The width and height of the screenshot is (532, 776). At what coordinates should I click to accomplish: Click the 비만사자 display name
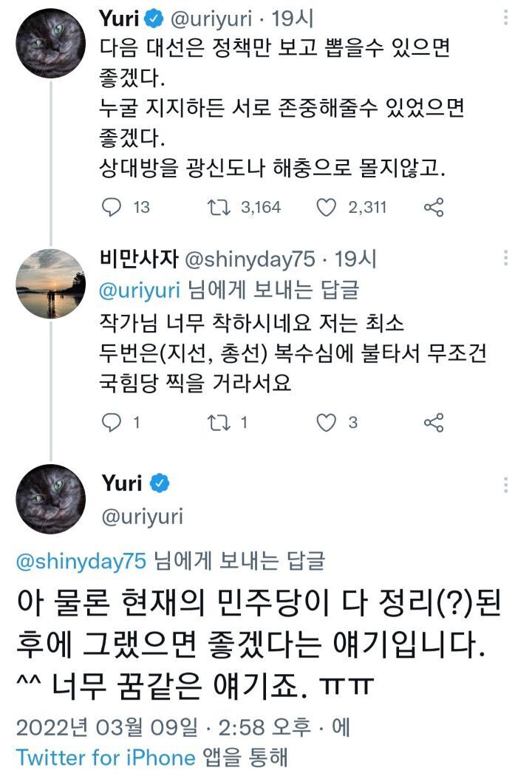(139, 259)
